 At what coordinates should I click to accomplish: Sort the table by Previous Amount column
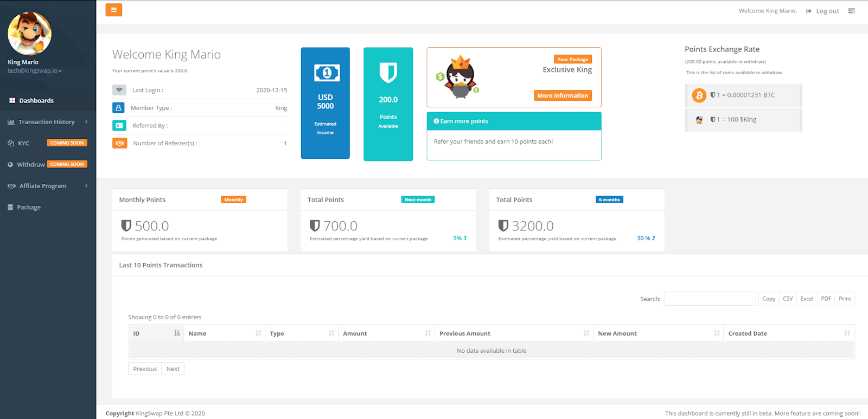[x=514, y=333]
